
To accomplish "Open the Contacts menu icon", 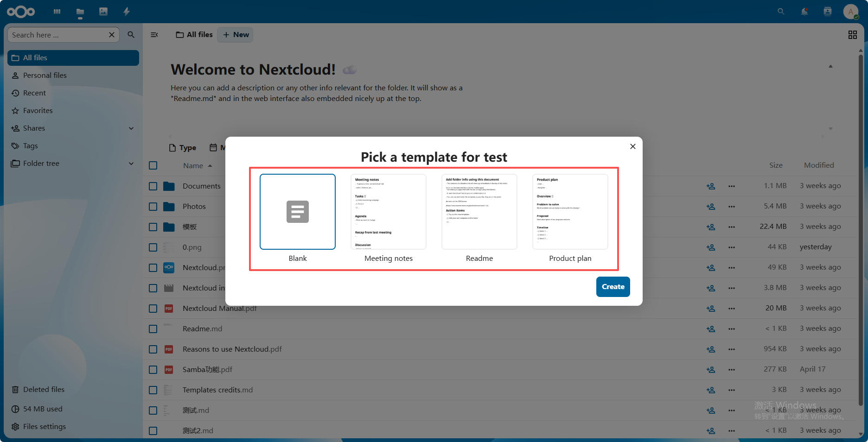I will (828, 12).
